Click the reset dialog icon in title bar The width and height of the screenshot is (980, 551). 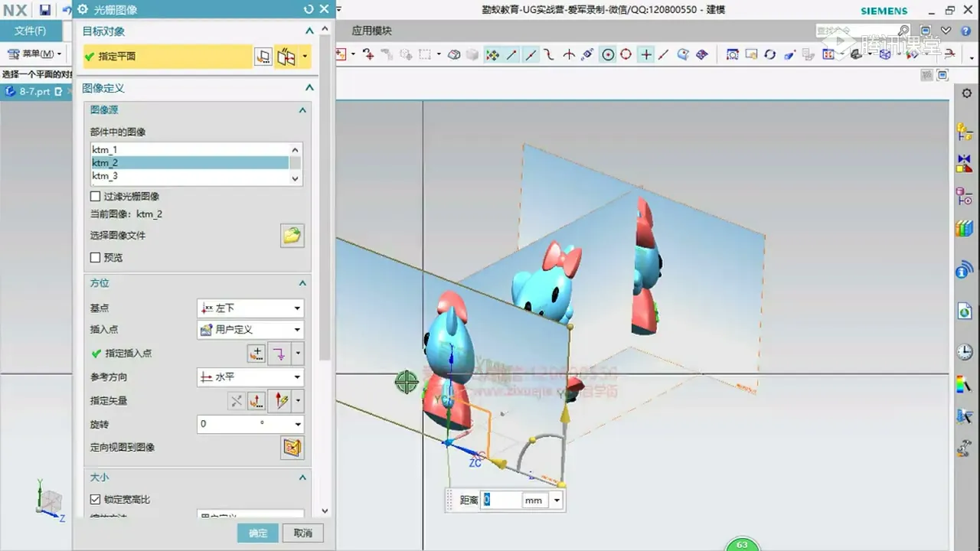(309, 9)
